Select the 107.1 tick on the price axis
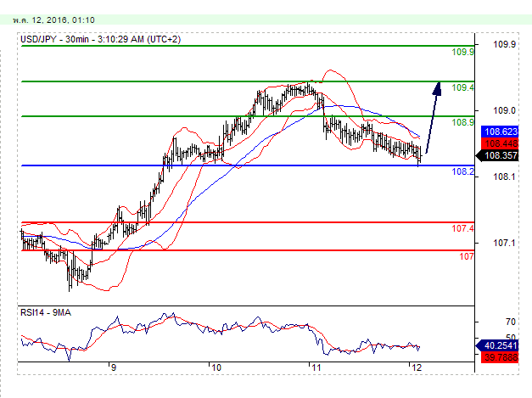The height and width of the screenshot is (398, 532). pyautogui.click(x=504, y=243)
